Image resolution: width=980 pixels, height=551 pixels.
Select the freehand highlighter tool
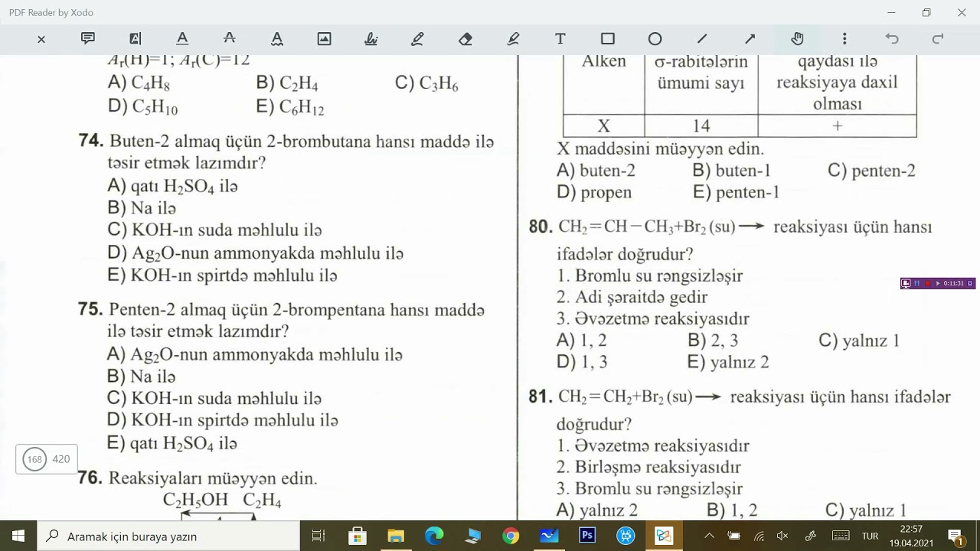[513, 38]
